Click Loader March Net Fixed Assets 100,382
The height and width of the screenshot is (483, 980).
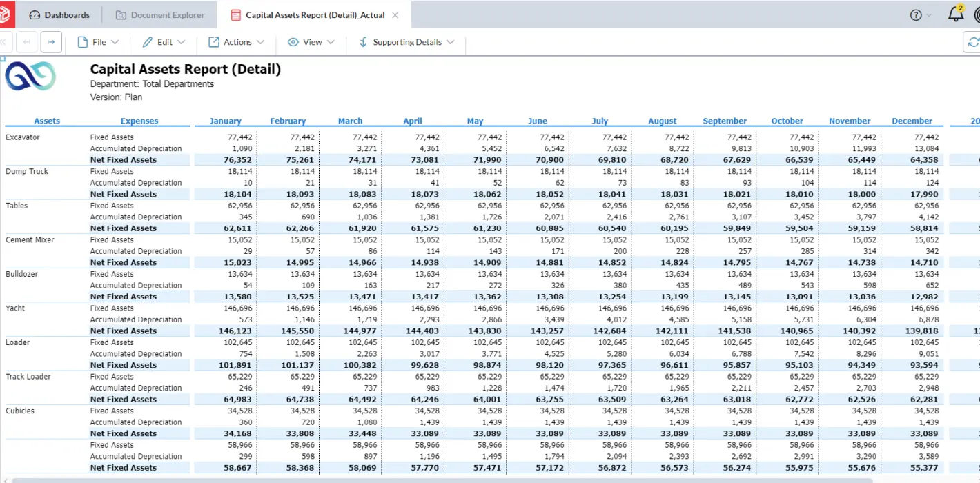click(360, 365)
